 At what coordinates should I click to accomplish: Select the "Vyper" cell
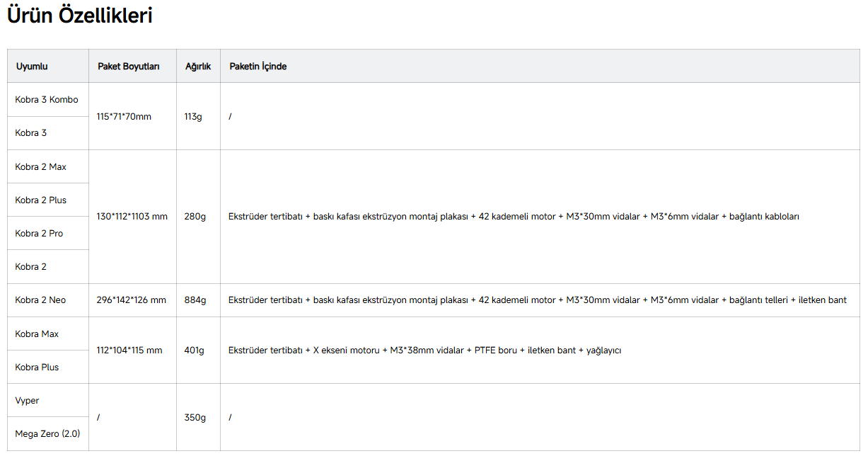28,401
